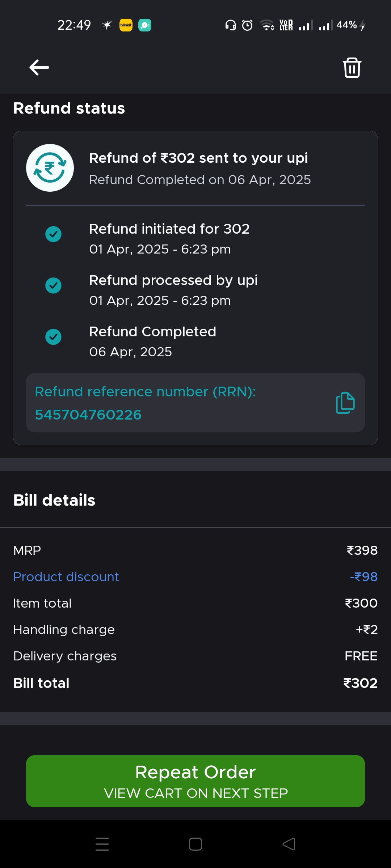Tap the Blinkit notification icon
Viewport: 391px width, 868px height.
click(126, 25)
